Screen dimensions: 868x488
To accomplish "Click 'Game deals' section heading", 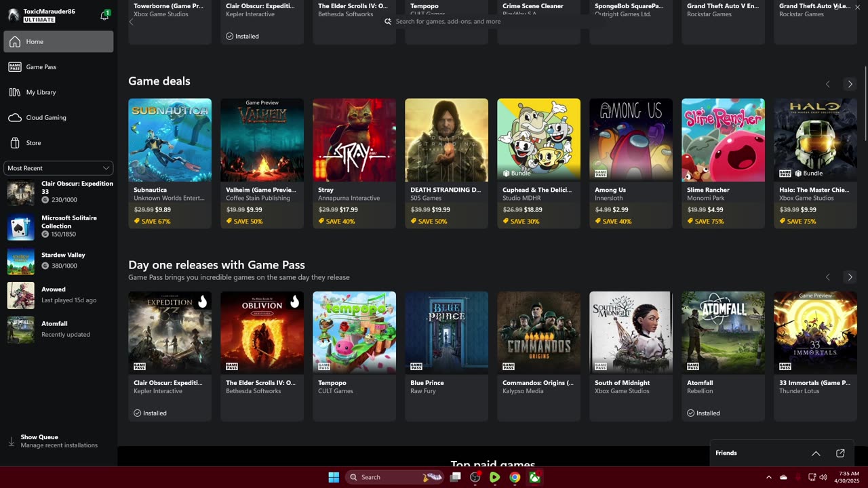I will pos(159,81).
